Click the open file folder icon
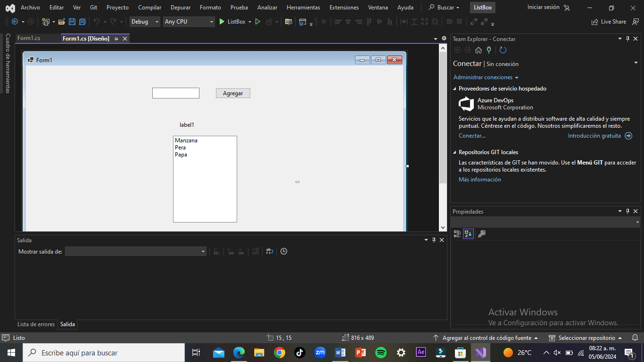This screenshot has width=644, height=362. pyautogui.click(x=62, y=22)
